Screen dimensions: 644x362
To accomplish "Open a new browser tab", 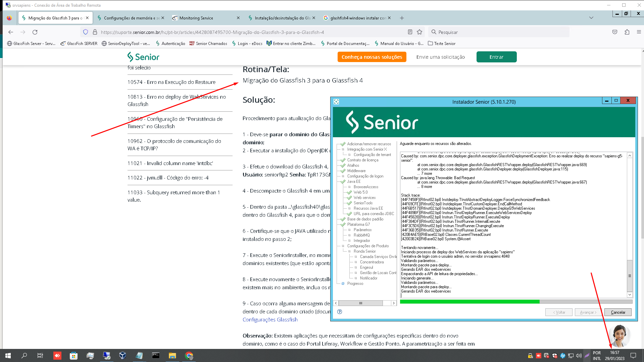I will point(402,18).
